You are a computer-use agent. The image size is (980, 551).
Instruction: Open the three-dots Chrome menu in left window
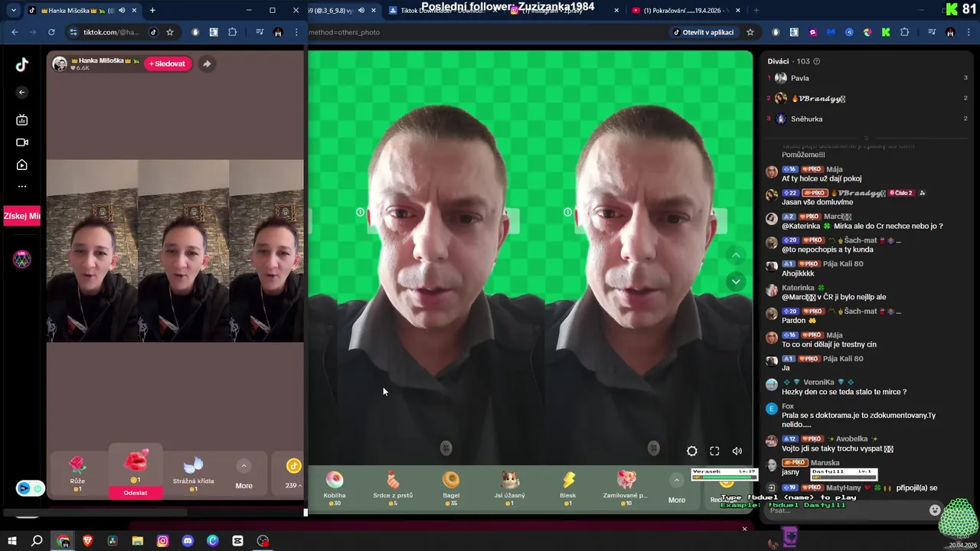tap(296, 32)
